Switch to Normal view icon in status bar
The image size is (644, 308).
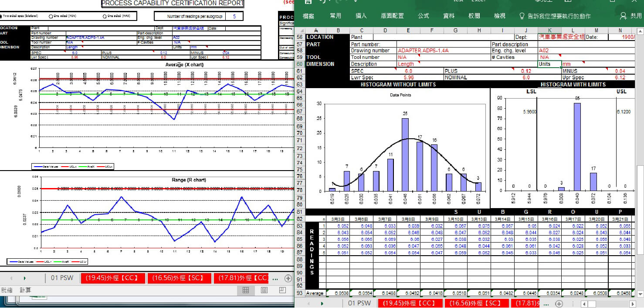(x=246, y=290)
